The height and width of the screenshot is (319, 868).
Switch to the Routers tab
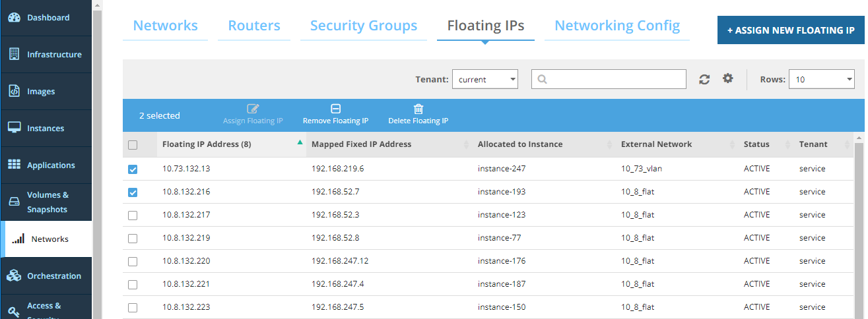coord(254,26)
